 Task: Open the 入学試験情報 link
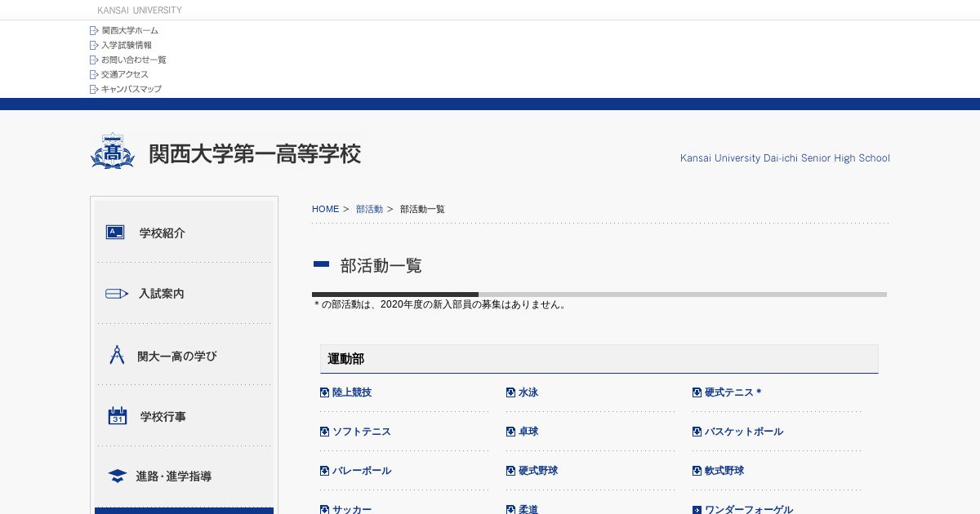pyautogui.click(x=127, y=46)
